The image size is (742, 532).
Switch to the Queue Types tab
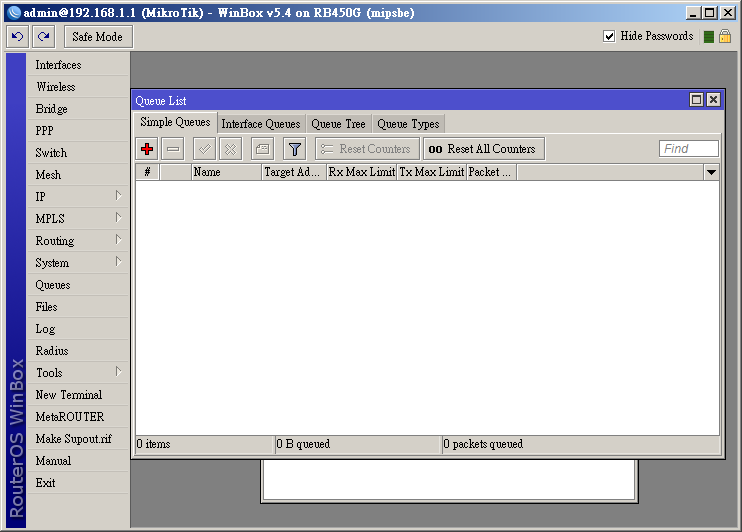pyautogui.click(x=408, y=124)
